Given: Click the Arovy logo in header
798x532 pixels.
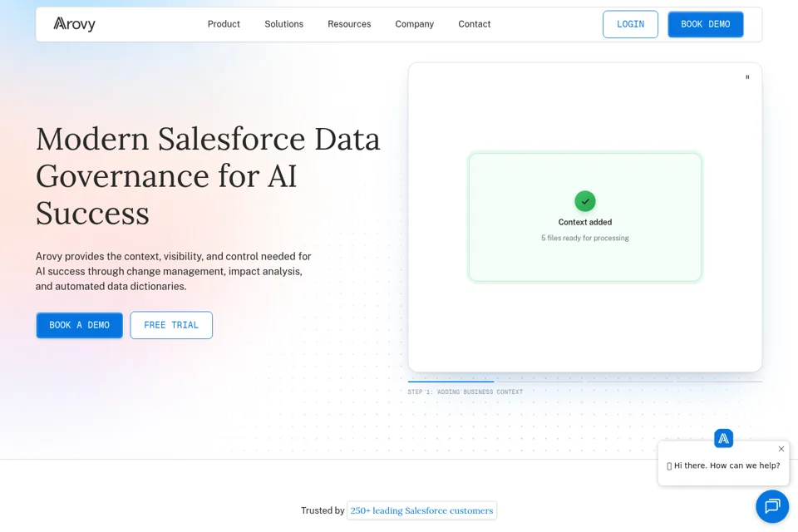Looking at the screenshot, I should [74, 24].
